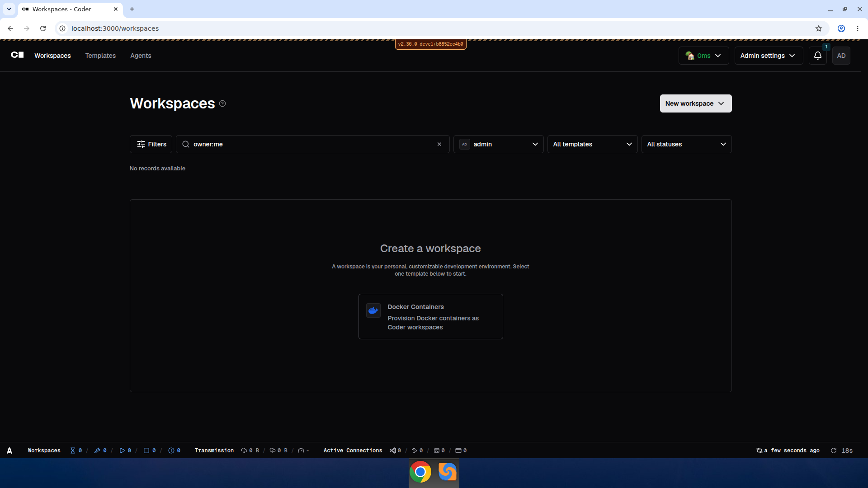
Task: Open the Templates nav tab
Action: tap(100, 56)
